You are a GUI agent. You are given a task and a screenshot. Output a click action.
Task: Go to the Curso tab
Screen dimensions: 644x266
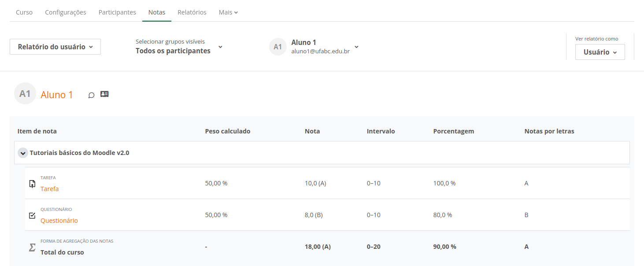24,12
